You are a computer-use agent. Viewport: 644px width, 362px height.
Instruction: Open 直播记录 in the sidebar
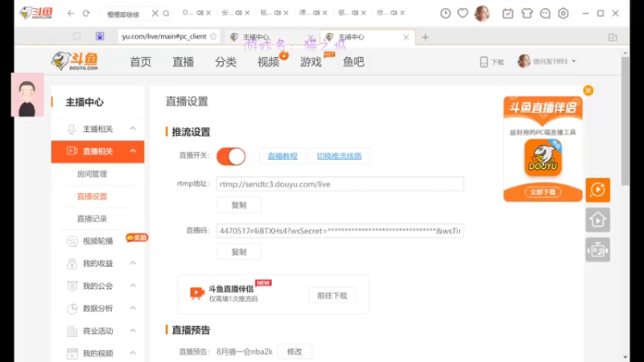[x=92, y=219]
